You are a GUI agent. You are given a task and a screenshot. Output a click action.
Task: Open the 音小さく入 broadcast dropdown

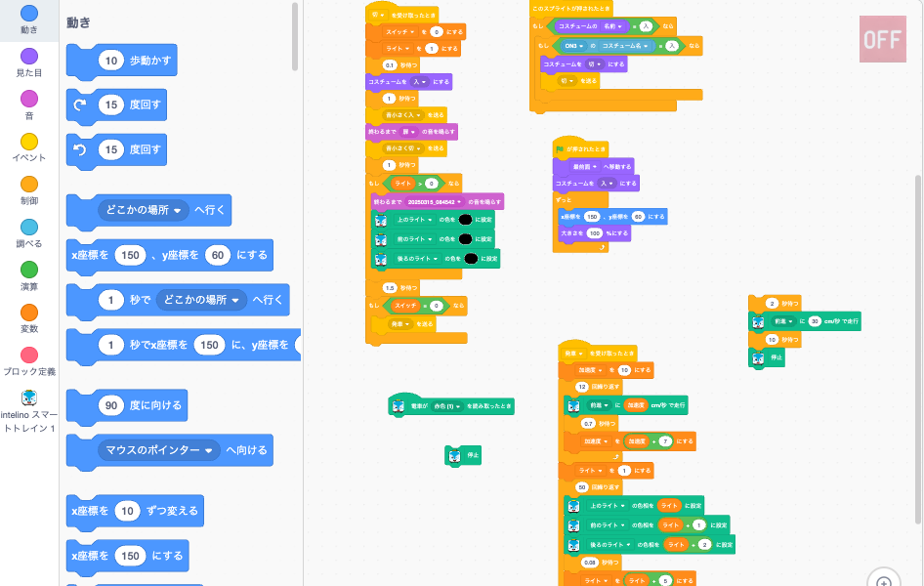(401, 115)
